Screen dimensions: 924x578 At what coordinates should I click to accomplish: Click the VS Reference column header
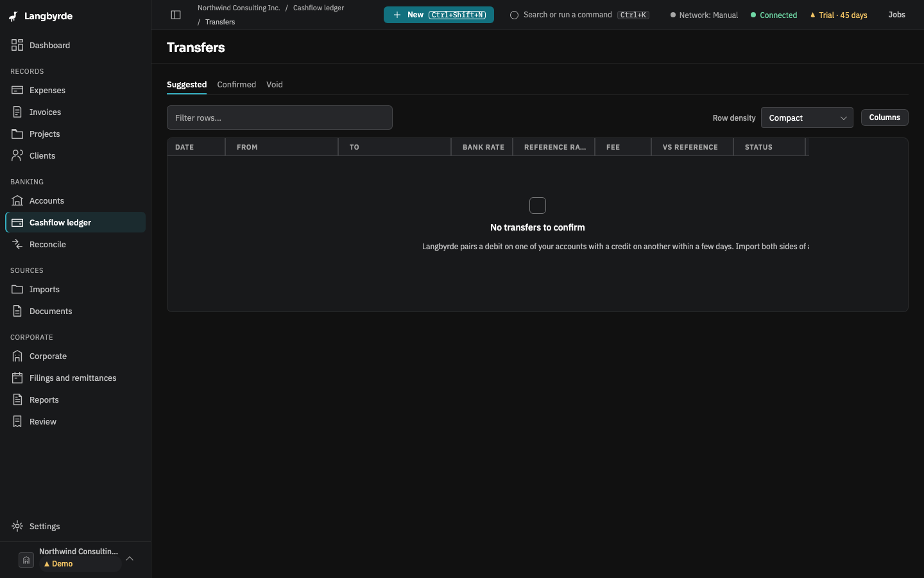[x=692, y=147]
